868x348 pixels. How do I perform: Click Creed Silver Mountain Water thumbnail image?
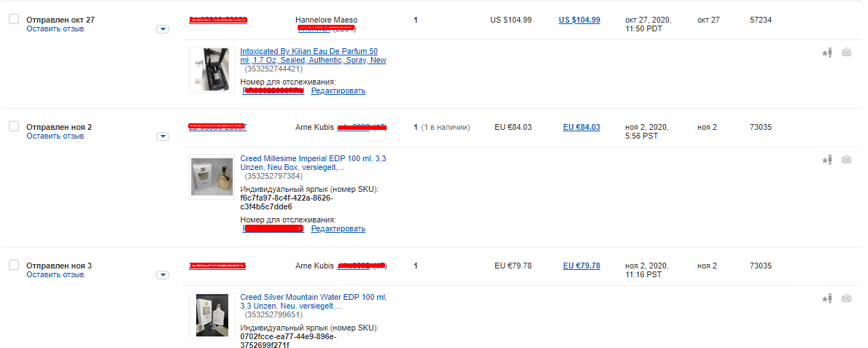click(x=212, y=315)
